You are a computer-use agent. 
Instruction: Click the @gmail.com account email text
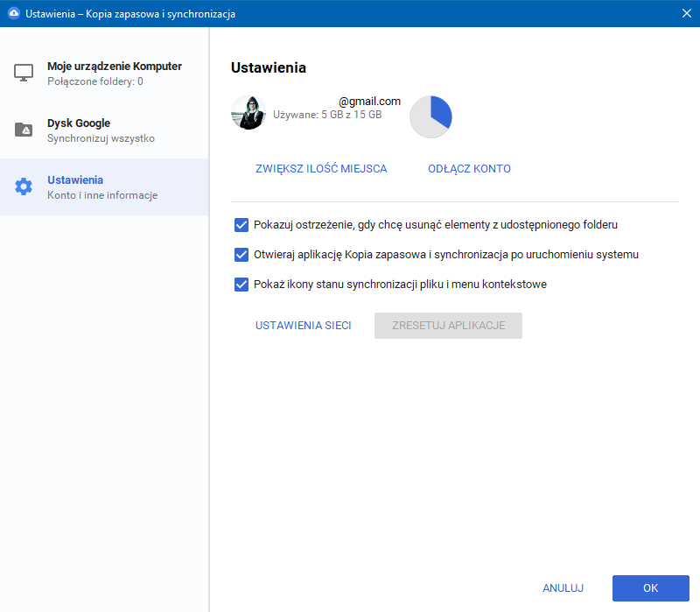tap(369, 102)
